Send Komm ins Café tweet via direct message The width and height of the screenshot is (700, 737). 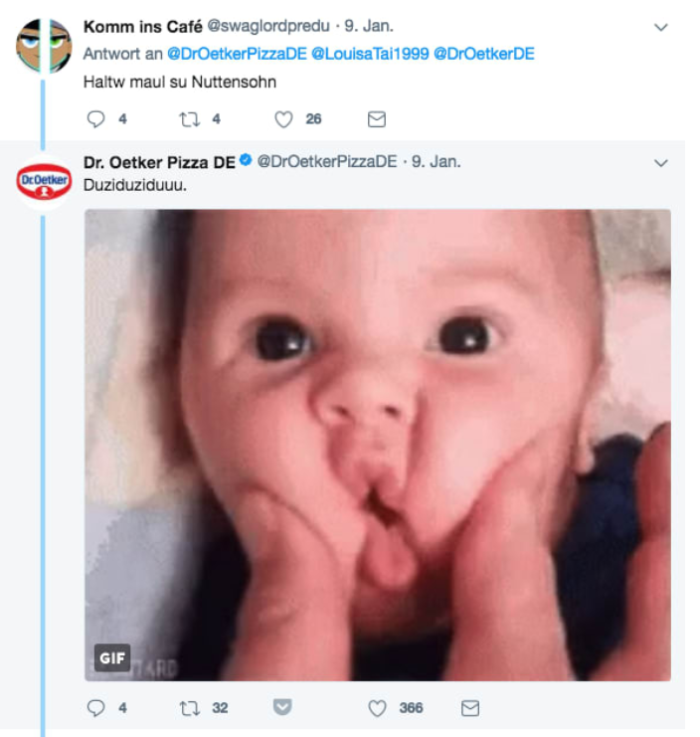pos(377,119)
